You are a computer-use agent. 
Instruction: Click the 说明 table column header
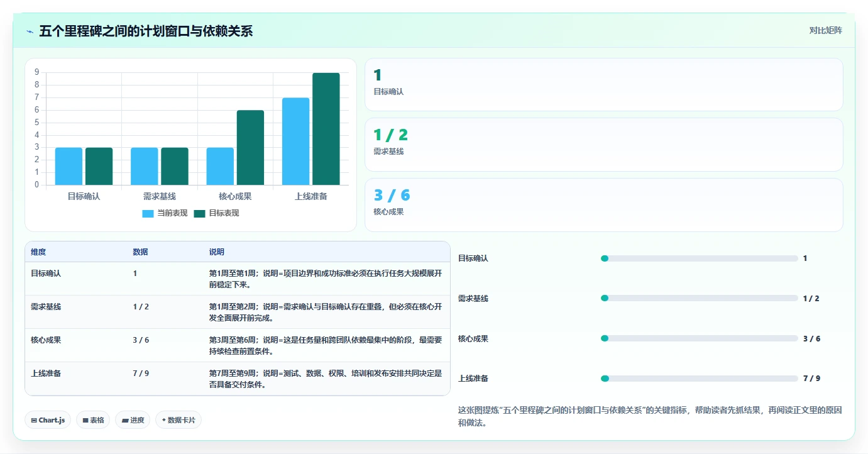pyautogui.click(x=217, y=252)
